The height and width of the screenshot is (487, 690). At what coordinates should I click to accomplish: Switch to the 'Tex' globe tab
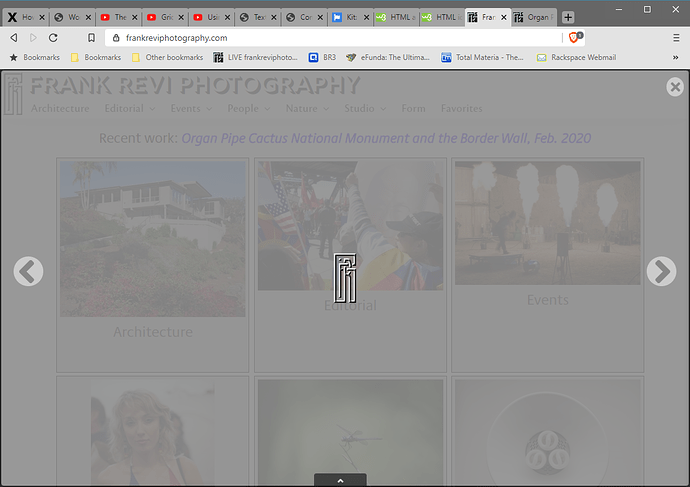click(x=253, y=17)
